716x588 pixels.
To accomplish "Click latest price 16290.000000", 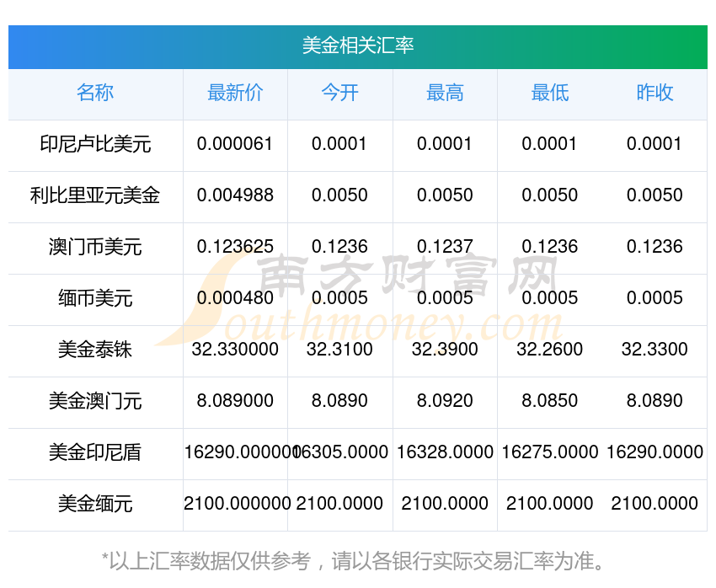I will click(241, 452).
